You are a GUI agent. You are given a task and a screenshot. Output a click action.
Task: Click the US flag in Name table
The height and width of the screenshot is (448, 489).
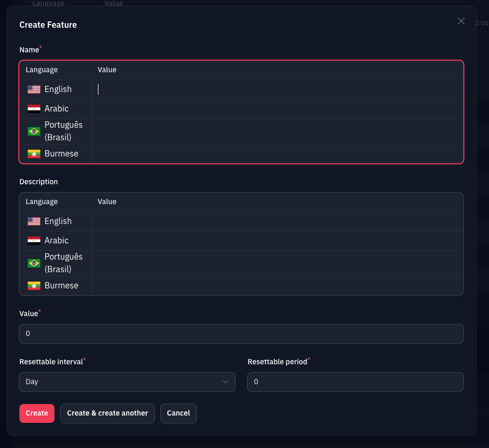pos(34,89)
